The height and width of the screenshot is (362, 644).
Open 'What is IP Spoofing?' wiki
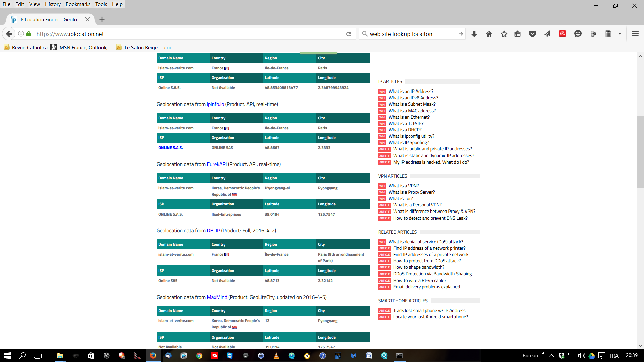coord(409,142)
